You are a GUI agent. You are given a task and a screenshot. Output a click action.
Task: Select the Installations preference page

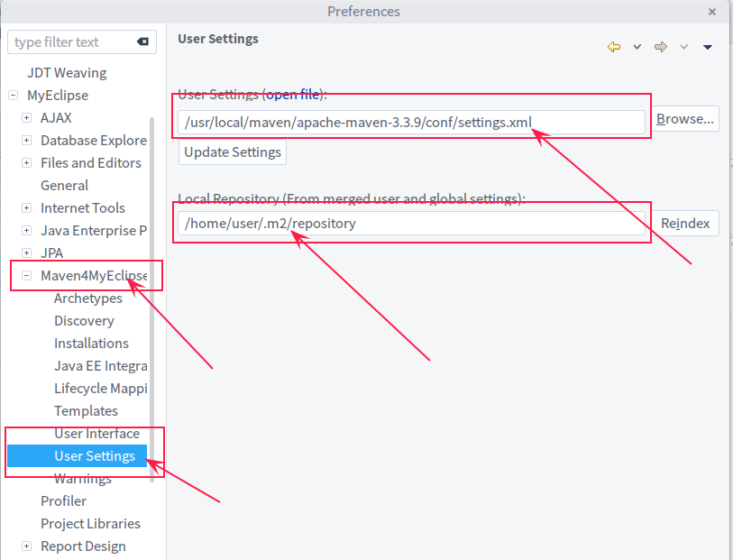click(x=91, y=344)
